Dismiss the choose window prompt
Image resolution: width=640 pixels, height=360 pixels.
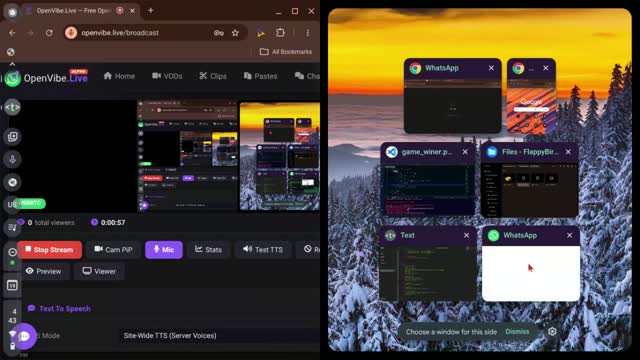(517, 331)
